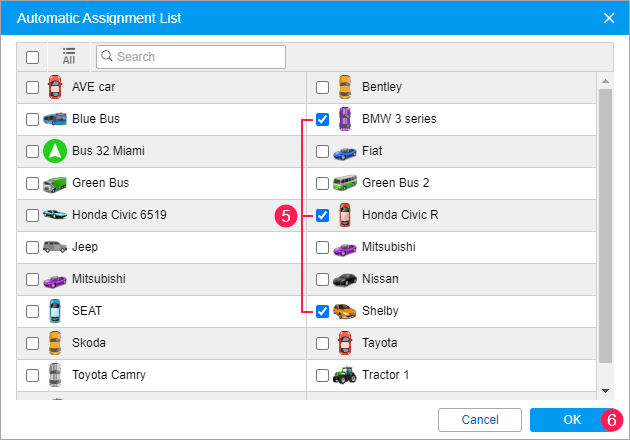Click the green arrow Bus 32 Miami icon
This screenshot has height=440, width=630.
(x=55, y=151)
